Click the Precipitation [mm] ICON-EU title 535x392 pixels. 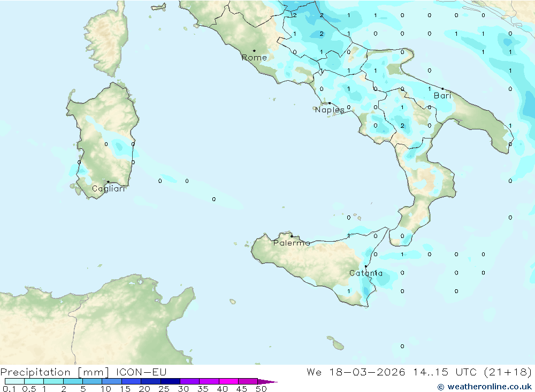83,372
